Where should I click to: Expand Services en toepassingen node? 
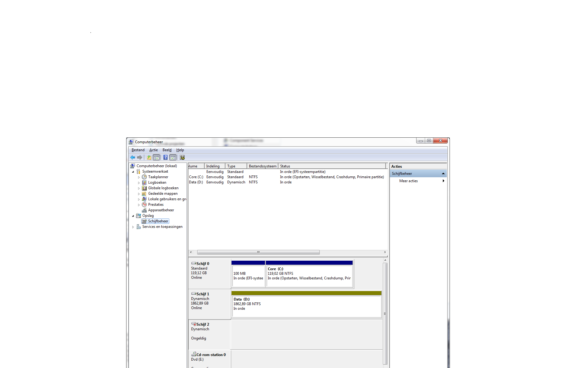point(133,227)
